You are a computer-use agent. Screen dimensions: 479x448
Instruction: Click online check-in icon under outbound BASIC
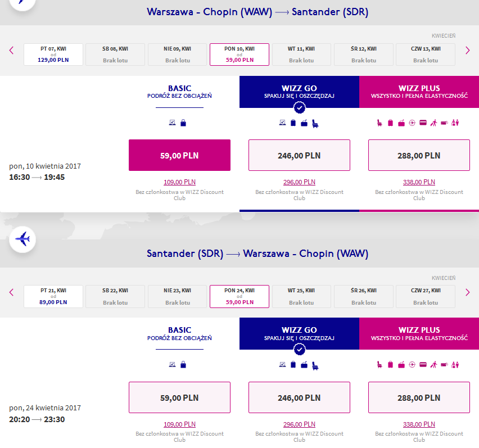tap(172, 123)
